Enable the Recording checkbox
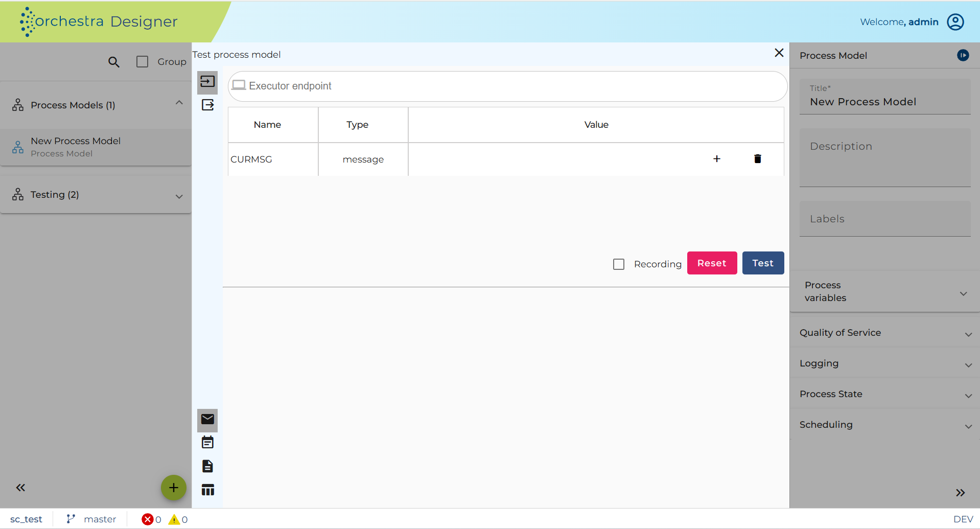The image size is (980, 529). [619, 264]
